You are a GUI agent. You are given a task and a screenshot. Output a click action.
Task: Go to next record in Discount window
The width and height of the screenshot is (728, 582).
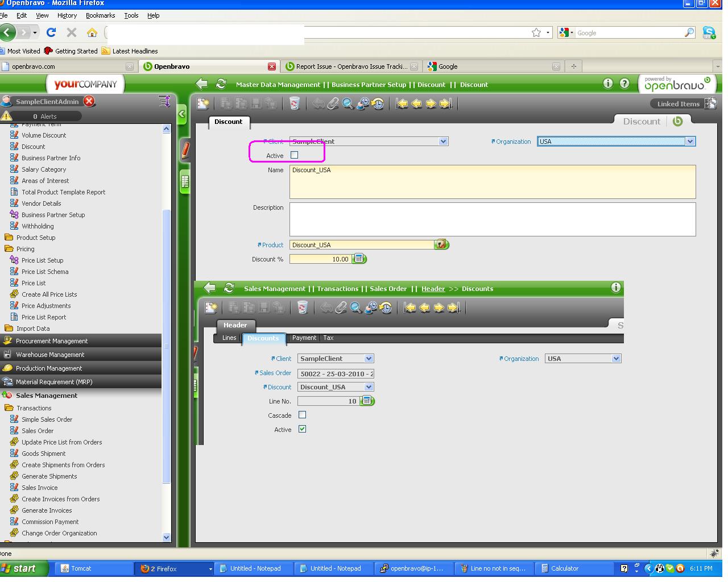tap(431, 103)
